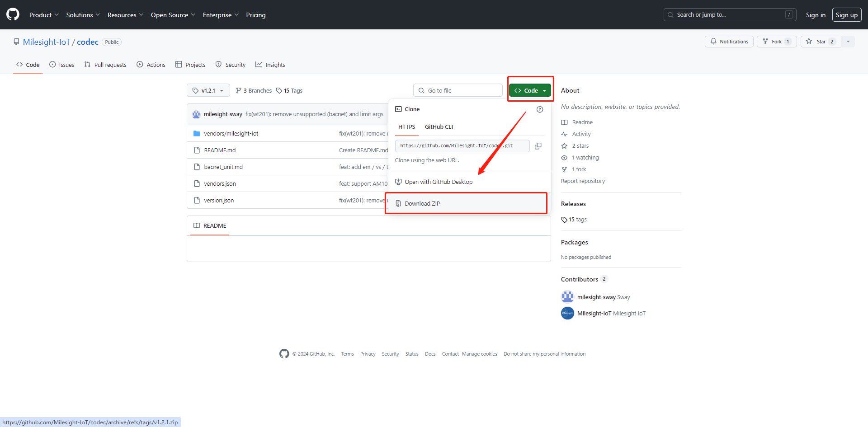Screen dimensions: 868x427
Task: Expand the Solutions menu
Action: point(83,15)
